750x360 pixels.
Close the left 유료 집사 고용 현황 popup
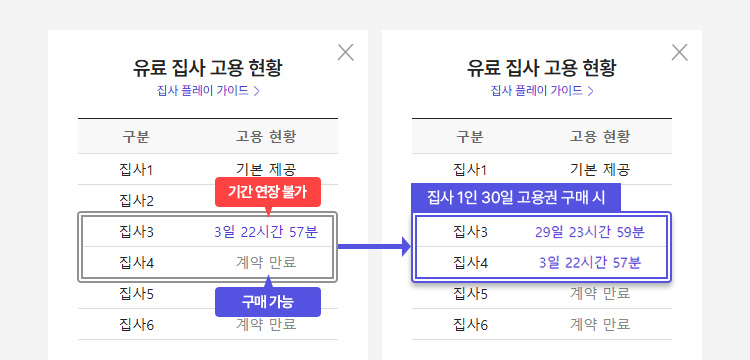(x=345, y=53)
